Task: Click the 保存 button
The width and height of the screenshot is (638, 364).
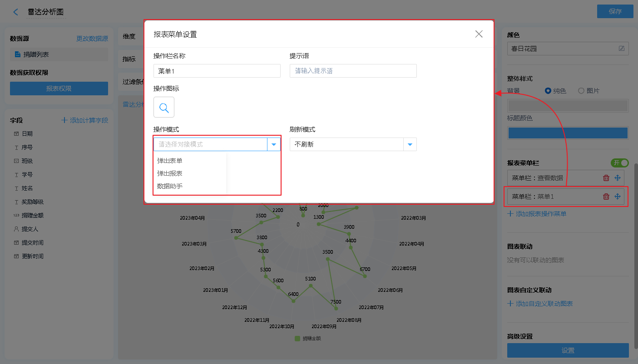Action: point(615,12)
